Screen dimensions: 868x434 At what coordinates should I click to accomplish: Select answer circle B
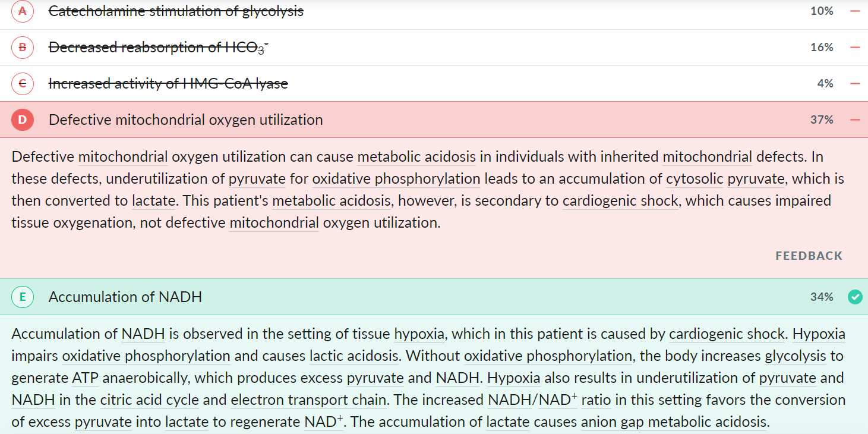(x=23, y=48)
